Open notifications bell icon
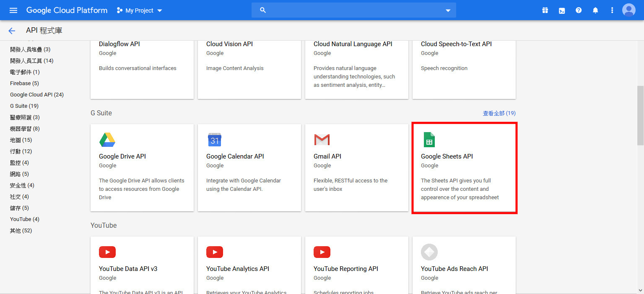Viewport: 644px width, 294px height. 595,10
